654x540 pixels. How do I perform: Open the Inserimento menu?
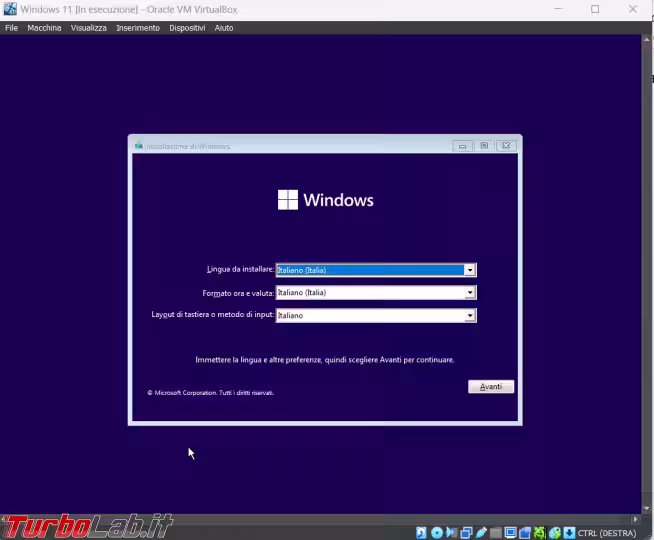click(138, 28)
